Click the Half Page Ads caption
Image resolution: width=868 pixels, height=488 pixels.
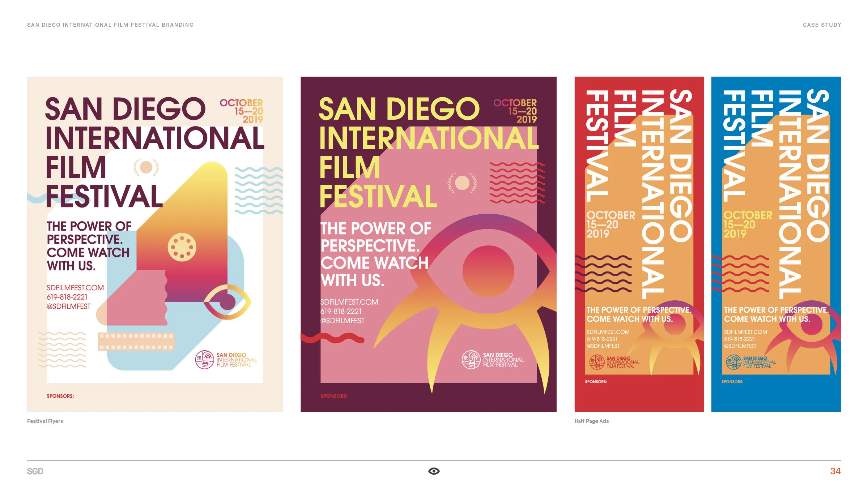[x=591, y=421]
